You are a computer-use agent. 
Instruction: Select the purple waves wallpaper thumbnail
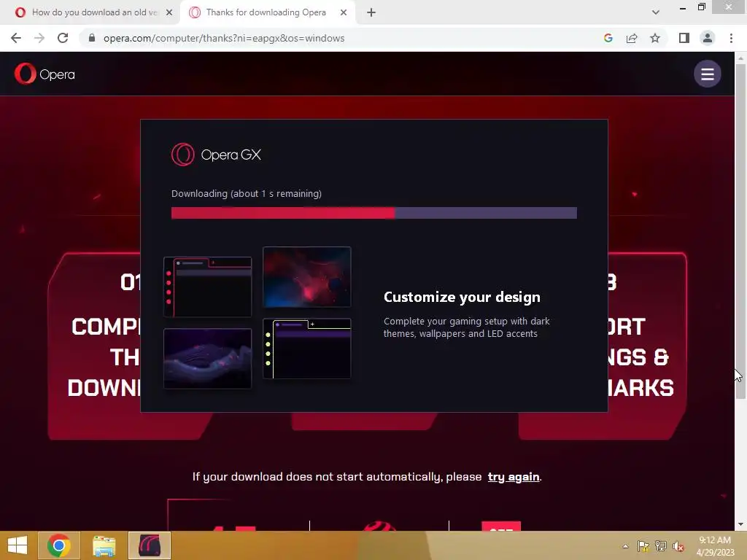coord(207,358)
